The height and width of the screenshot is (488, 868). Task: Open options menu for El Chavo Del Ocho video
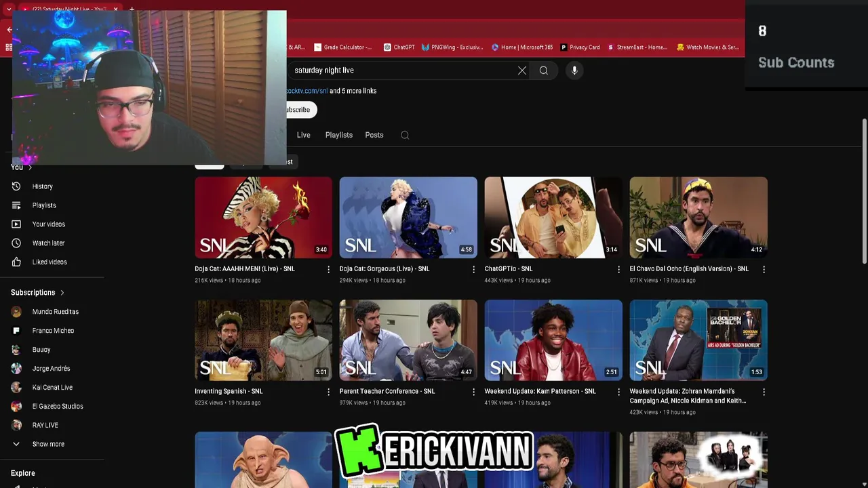coord(764,269)
